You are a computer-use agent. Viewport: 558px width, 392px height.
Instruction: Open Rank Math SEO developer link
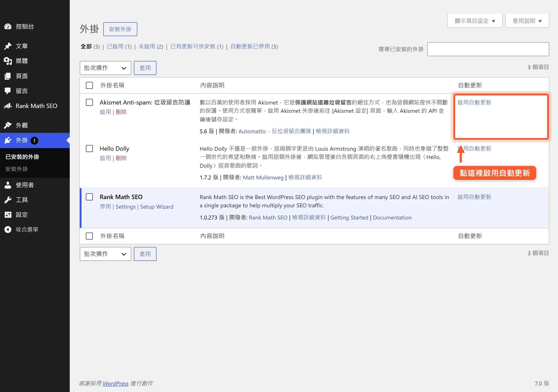tap(268, 217)
